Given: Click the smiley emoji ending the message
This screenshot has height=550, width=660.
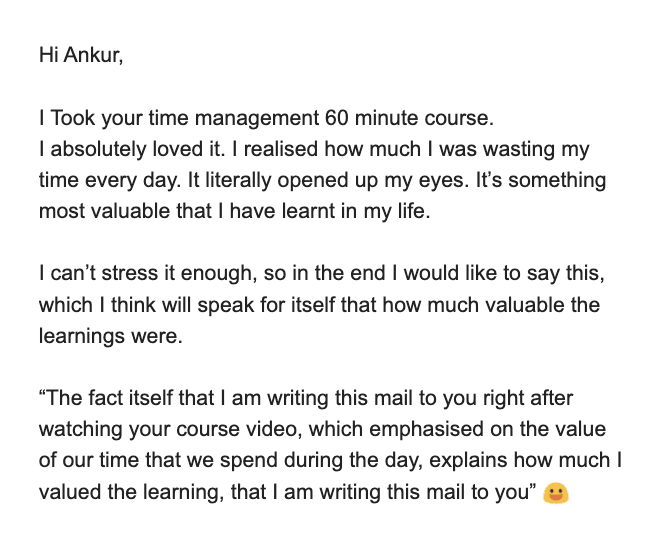Looking at the screenshot, I should point(556,492).
